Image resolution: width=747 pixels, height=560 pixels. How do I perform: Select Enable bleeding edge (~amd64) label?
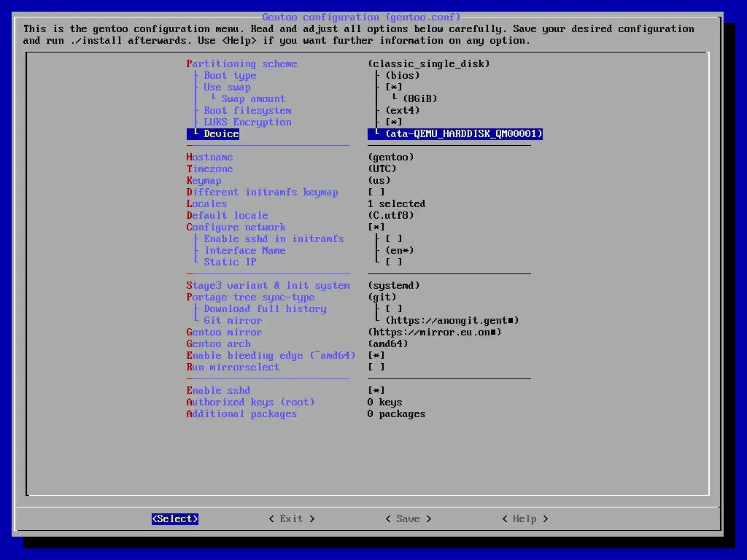271,355
